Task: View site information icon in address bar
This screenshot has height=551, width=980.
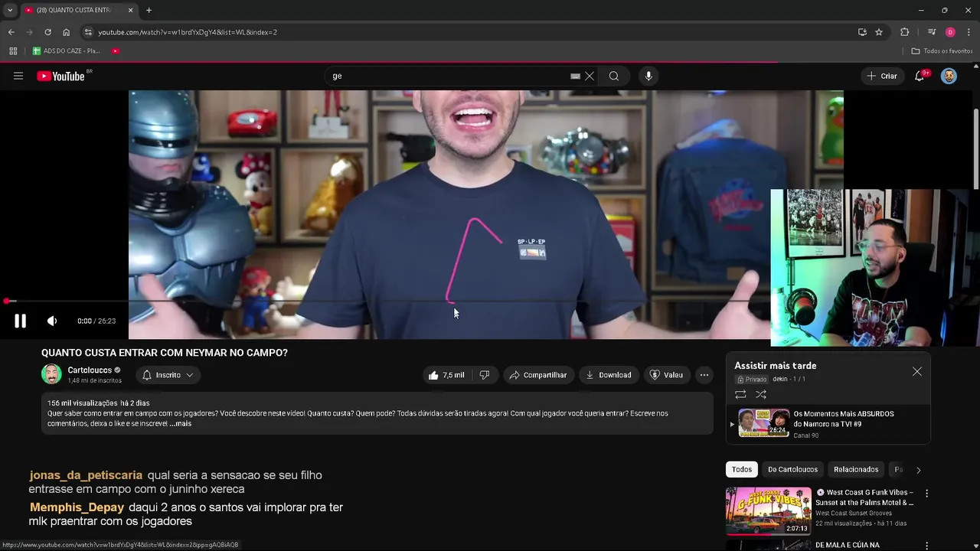Action: point(88,32)
